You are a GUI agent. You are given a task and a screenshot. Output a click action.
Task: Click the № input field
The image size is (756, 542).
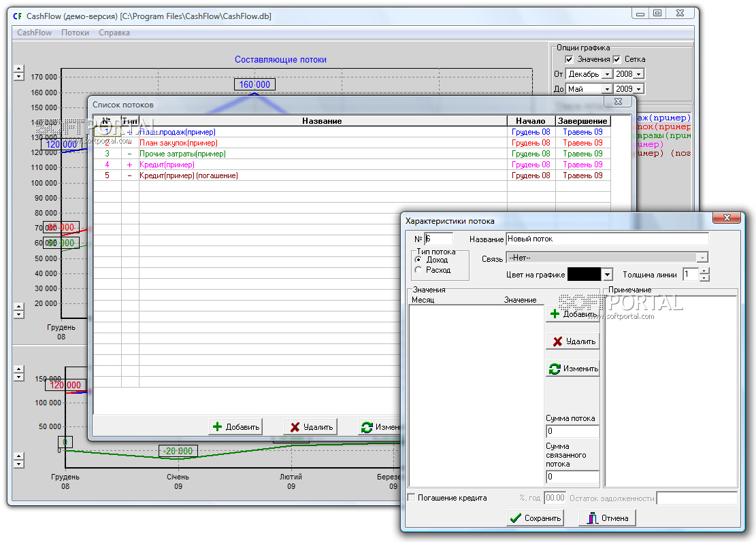pyautogui.click(x=438, y=239)
